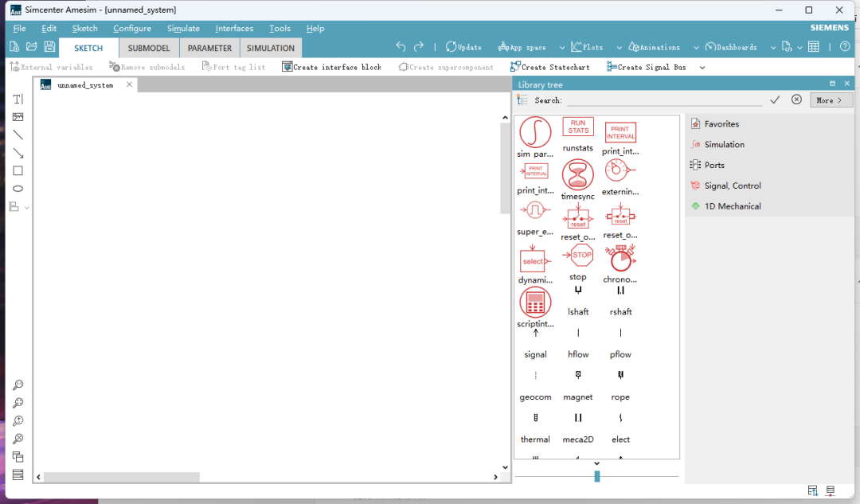Image resolution: width=860 pixels, height=504 pixels.
Task: Click the table grid icon in toolbar
Action: (814, 47)
